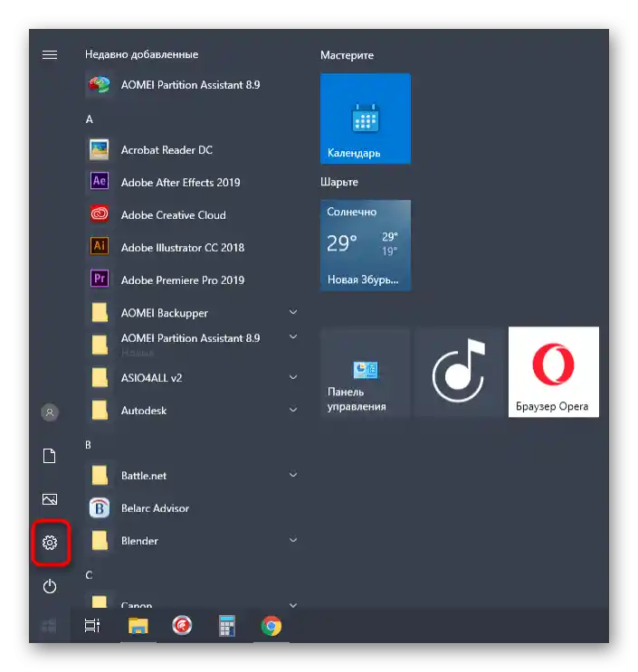
Task: Select Acrobat Reader DC label
Action: [x=167, y=150]
